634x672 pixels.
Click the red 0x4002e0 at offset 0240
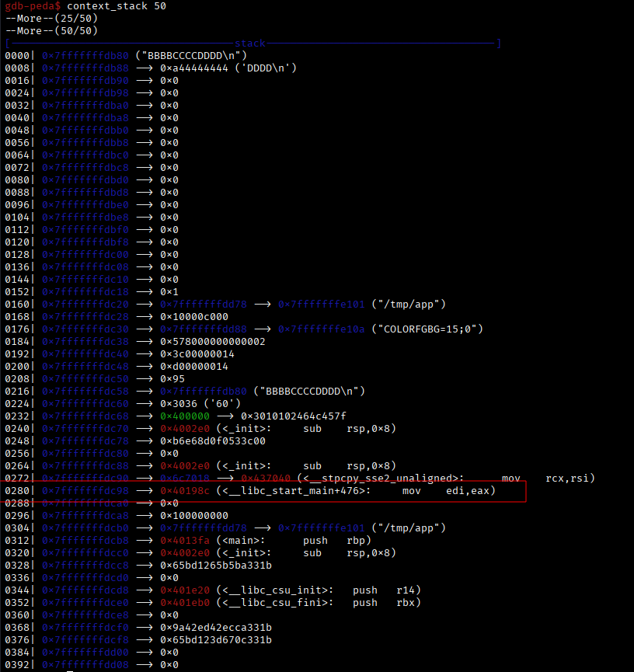(185, 429)
